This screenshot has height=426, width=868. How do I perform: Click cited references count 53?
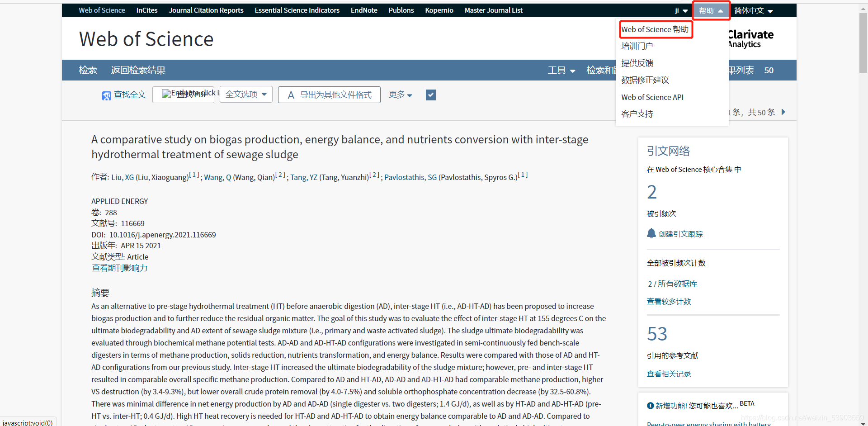[x=657, y=334]
